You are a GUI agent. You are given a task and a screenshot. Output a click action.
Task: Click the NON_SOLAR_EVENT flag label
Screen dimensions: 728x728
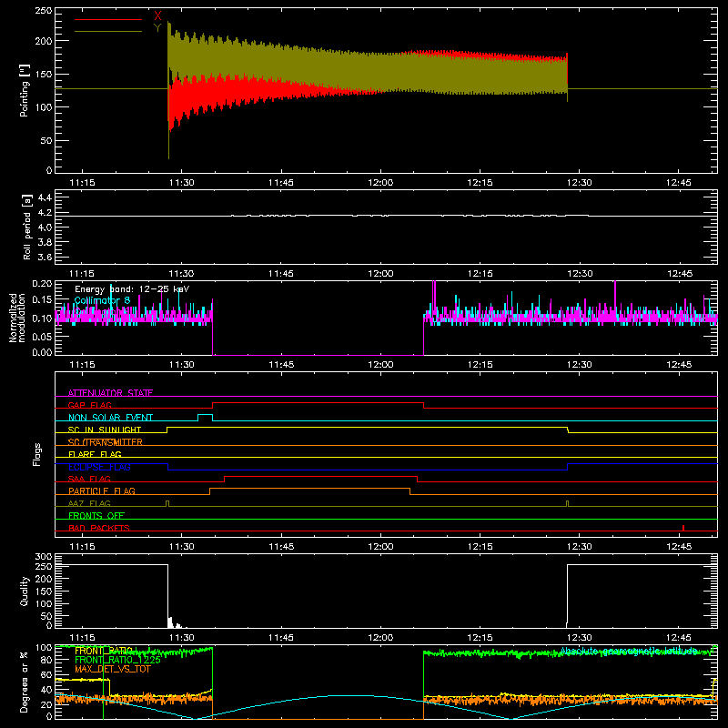click(x=110, y=418)
